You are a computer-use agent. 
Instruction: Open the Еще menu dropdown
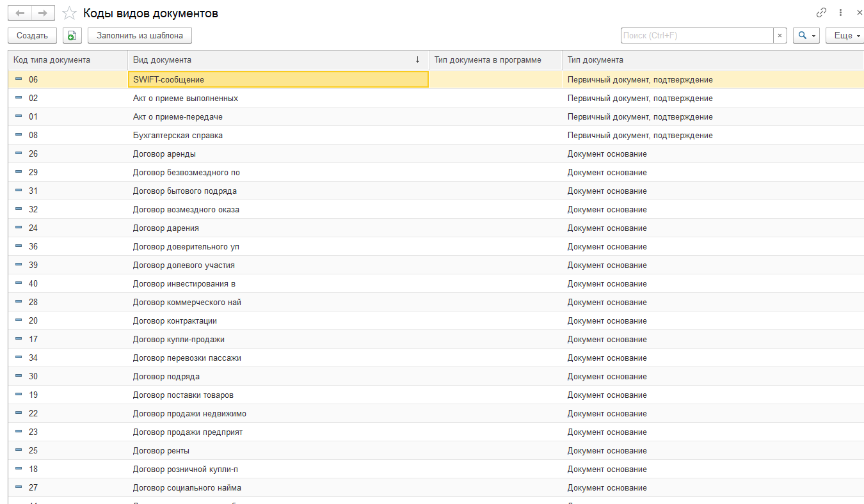click(846, 36)
